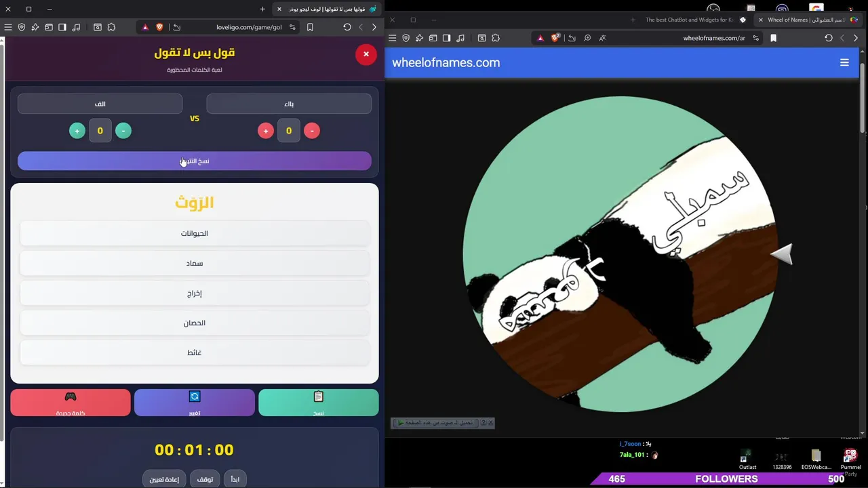Click the shield VPN icon in the loveligo toolbar
The height and width of the screenshot is (488, 868).
[x=22, y=27]
